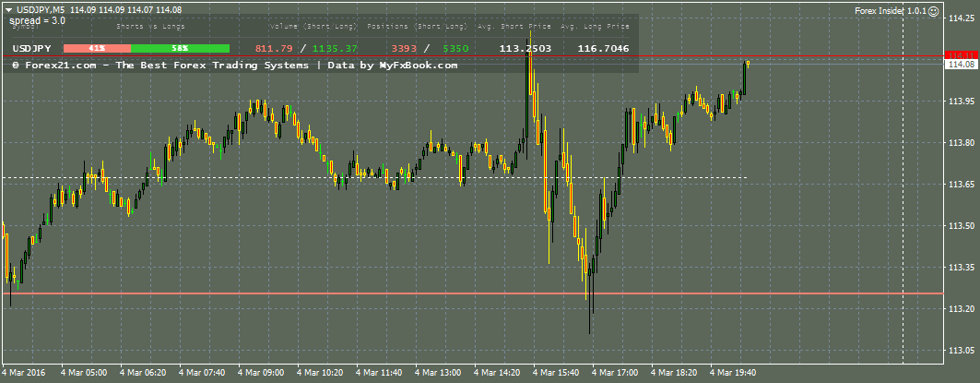Click short positions count 3393
The width and height of the screenshot is (980, 383).
pos(404,48)
